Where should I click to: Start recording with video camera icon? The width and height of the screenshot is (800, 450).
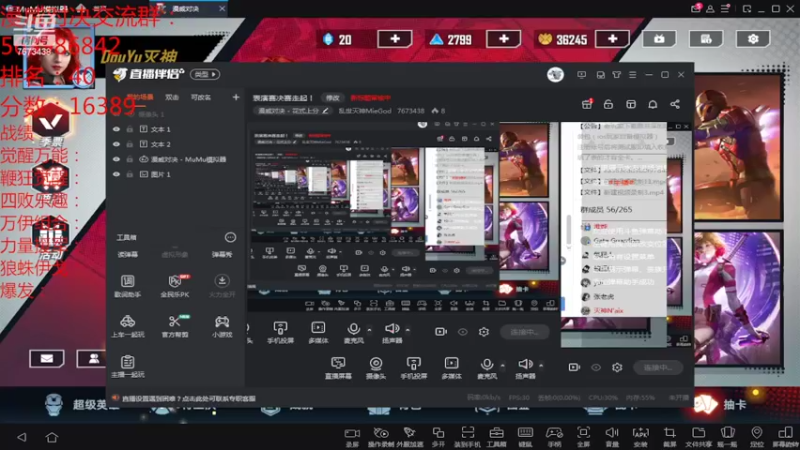[574, 367]
